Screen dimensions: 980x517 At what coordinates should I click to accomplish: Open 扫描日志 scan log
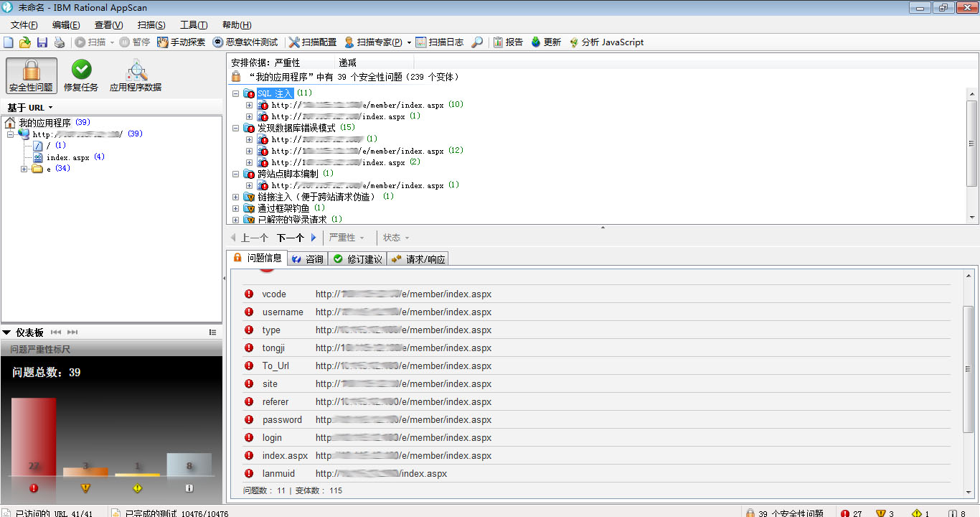440,42
